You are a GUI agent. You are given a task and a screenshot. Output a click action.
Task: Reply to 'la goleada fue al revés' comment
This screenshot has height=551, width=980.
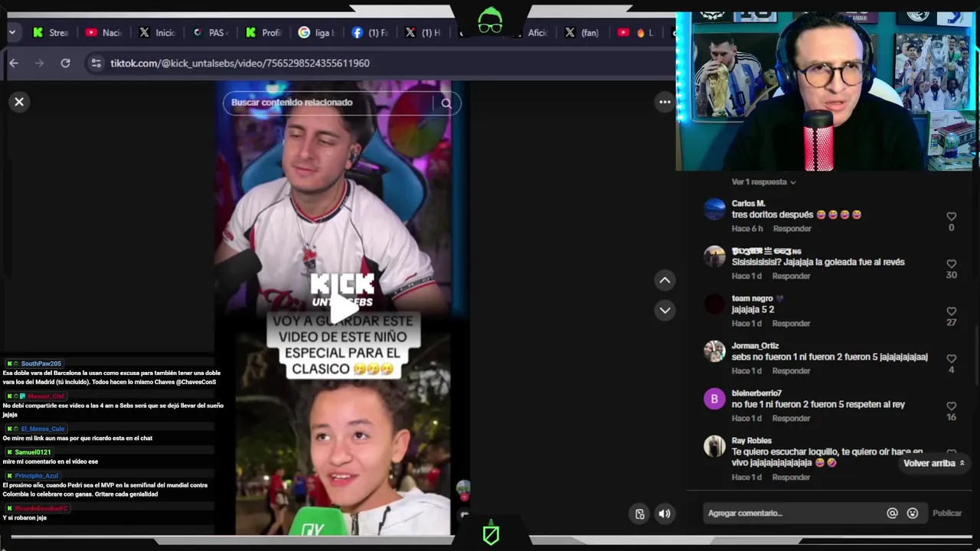[791, 276]
